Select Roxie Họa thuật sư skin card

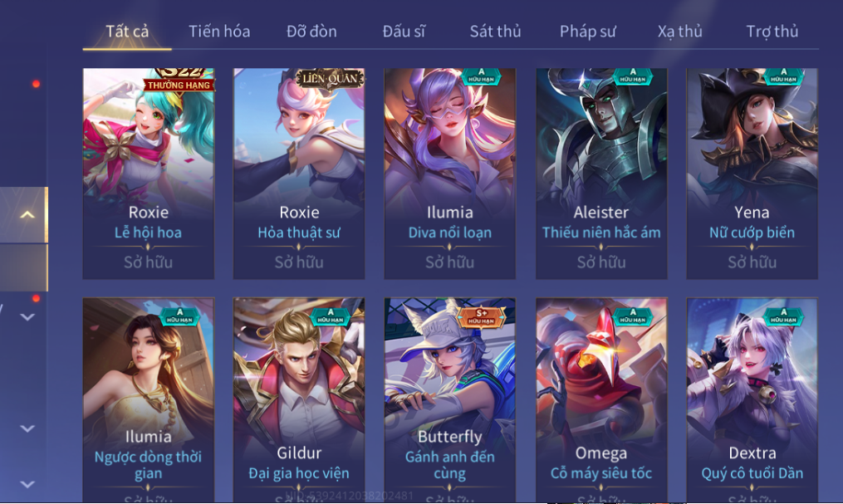(x=299, y=173)
